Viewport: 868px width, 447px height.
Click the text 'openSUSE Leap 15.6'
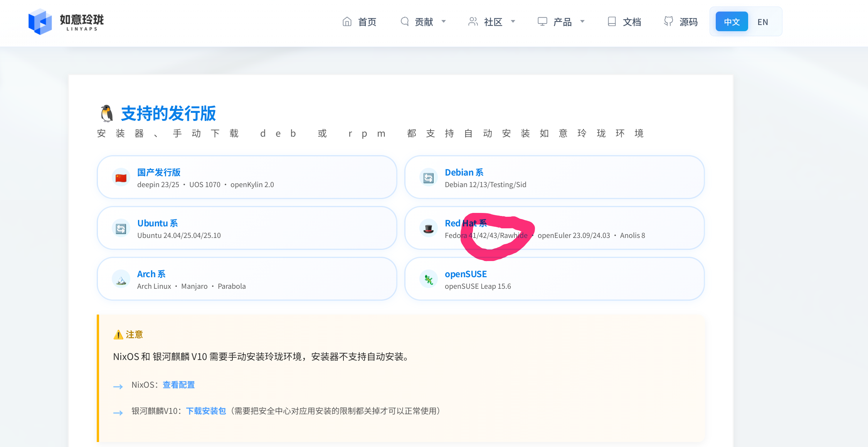click(478, 286)
